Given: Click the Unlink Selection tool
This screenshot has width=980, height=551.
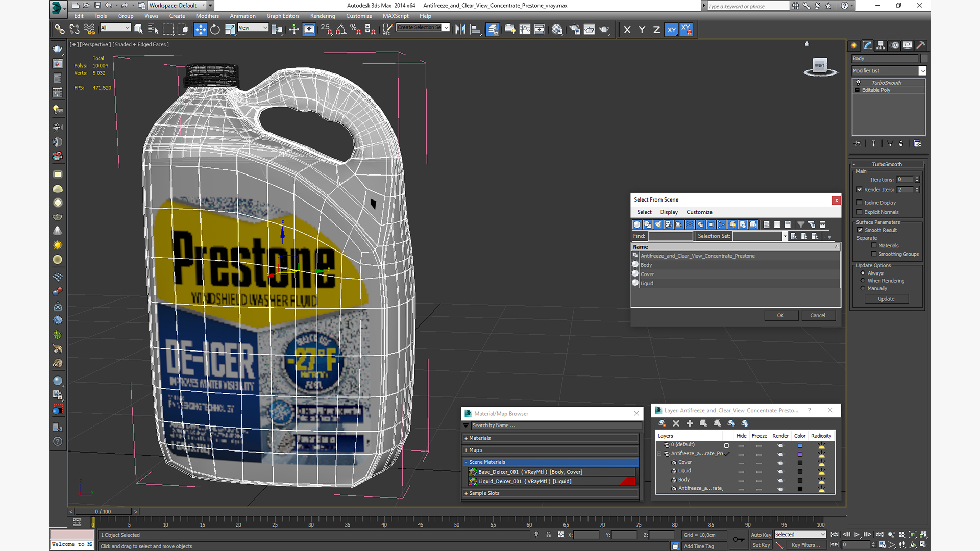Looking at the screenshot, I should [75, 29].
